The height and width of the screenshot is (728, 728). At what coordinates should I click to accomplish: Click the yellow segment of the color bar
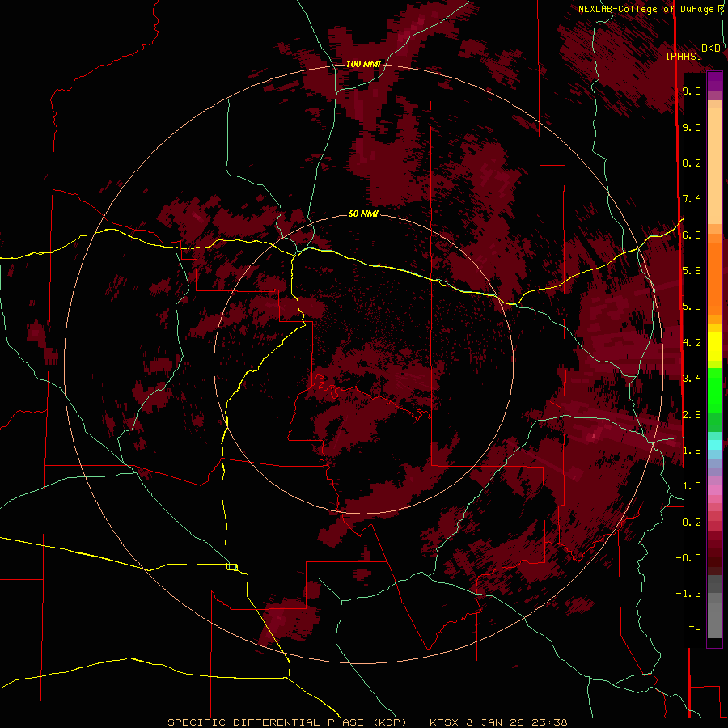click(714, 346)
